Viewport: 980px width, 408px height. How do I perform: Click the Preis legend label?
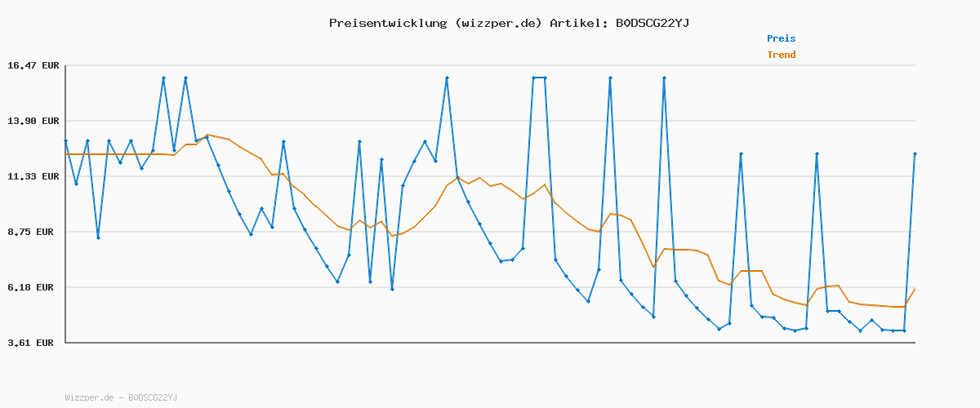pyautogui.click(x=781, y=38)
